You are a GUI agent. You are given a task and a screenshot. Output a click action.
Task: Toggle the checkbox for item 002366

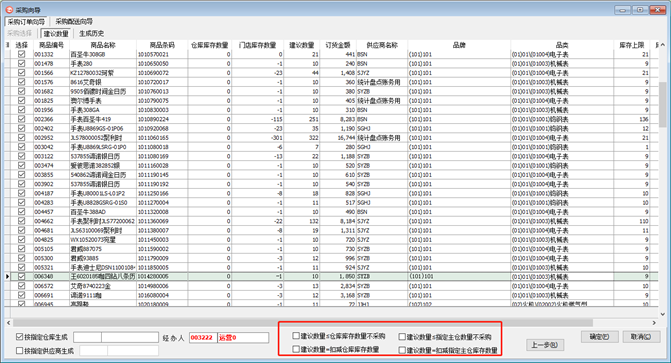click(21, 119)
